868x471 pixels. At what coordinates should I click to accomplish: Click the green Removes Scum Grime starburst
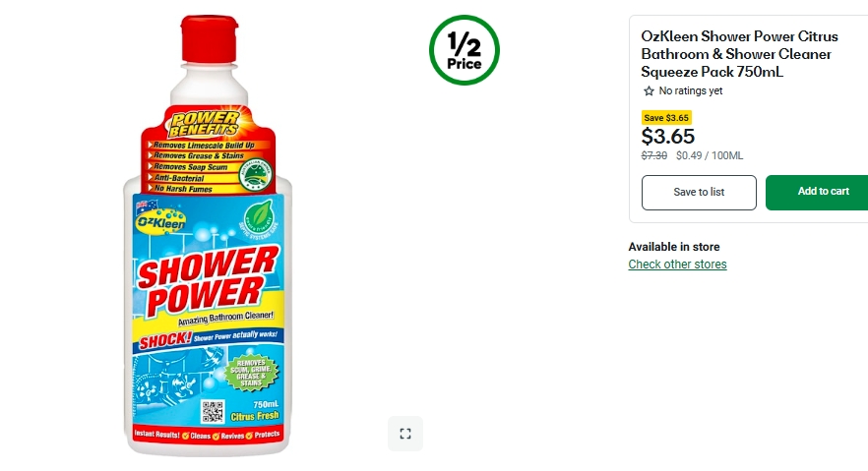251,372
